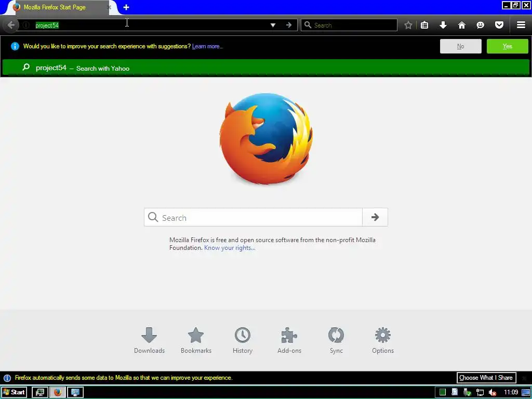Click the Firefox logo image
The width and height of the screenshot is (532, 399).
tap(267, 139)
